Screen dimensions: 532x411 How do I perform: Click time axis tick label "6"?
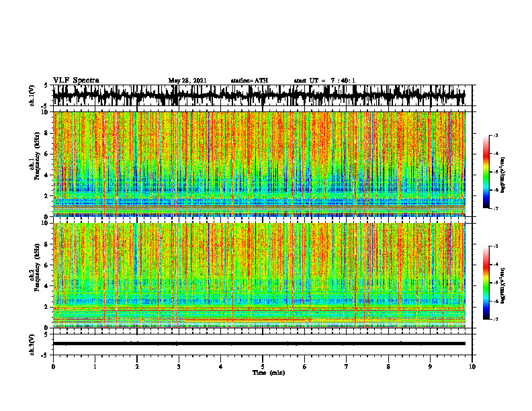[305, 367]
